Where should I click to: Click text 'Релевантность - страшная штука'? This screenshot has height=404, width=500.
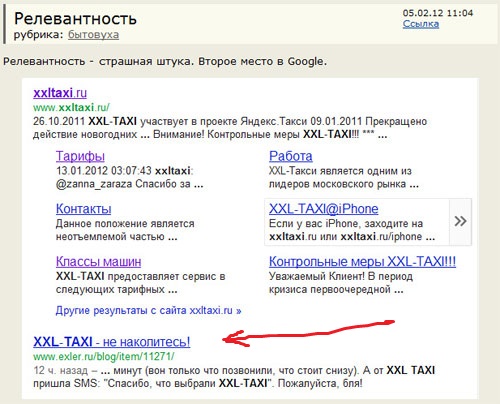98,61
